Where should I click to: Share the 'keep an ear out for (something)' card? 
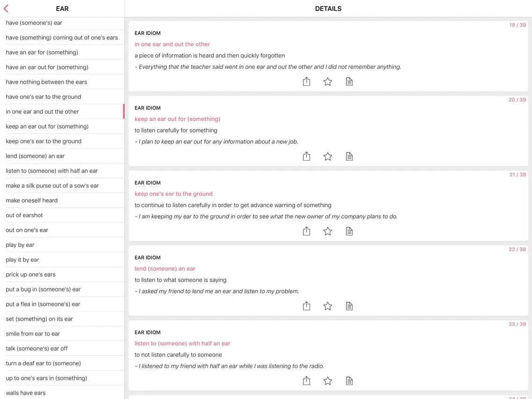(x=306, y=156)
